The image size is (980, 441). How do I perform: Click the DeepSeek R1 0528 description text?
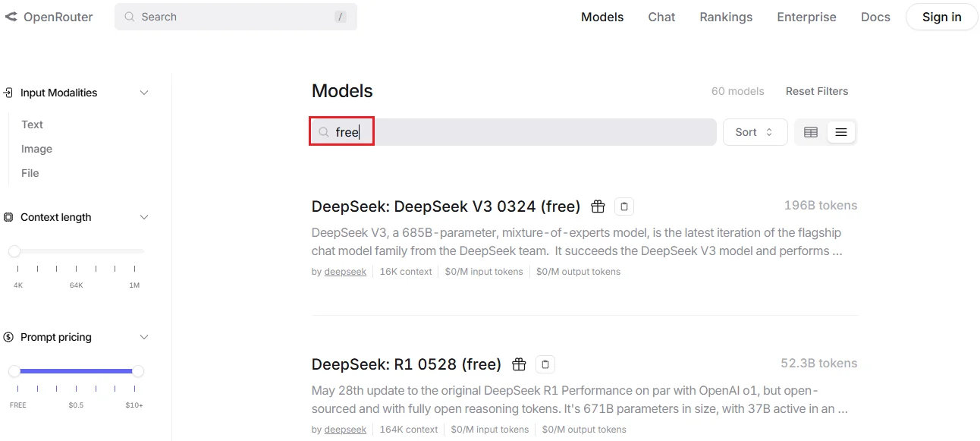point(580,400)
